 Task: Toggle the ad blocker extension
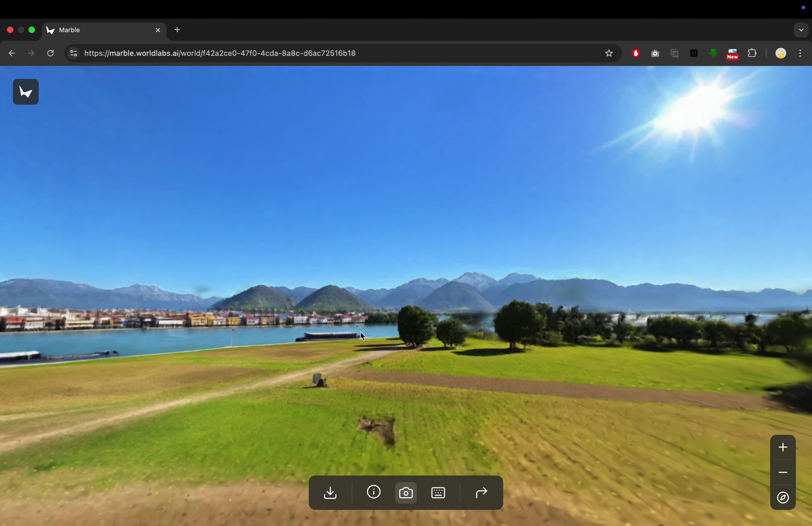point(635,53)
